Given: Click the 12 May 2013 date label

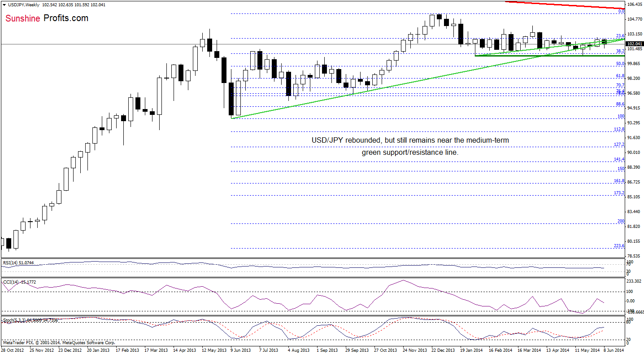Looking at the screenshot, I should (214, 350).
